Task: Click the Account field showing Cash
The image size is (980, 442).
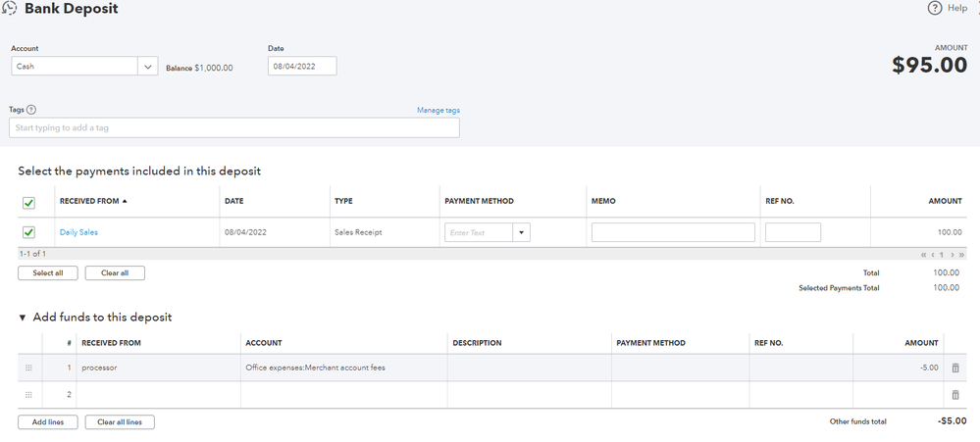Action: pyautogui.click(x=75, y=67)
